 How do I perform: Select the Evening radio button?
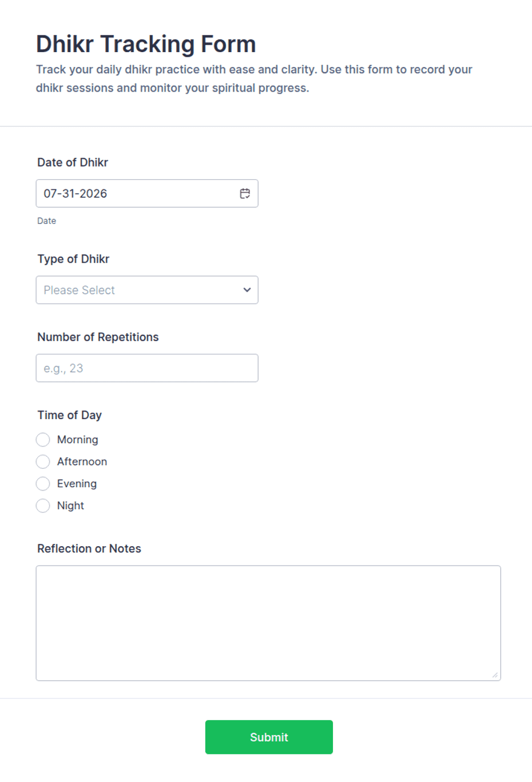pyautogui.click(x=43, y=484)
